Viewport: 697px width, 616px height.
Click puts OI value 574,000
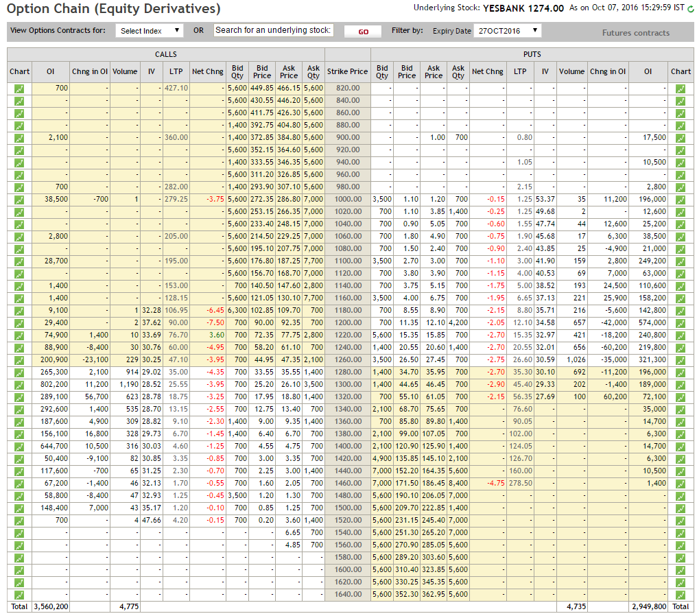652,322
